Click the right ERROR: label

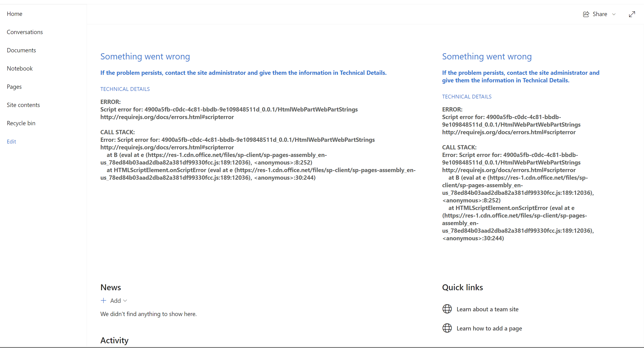point(452,109)
